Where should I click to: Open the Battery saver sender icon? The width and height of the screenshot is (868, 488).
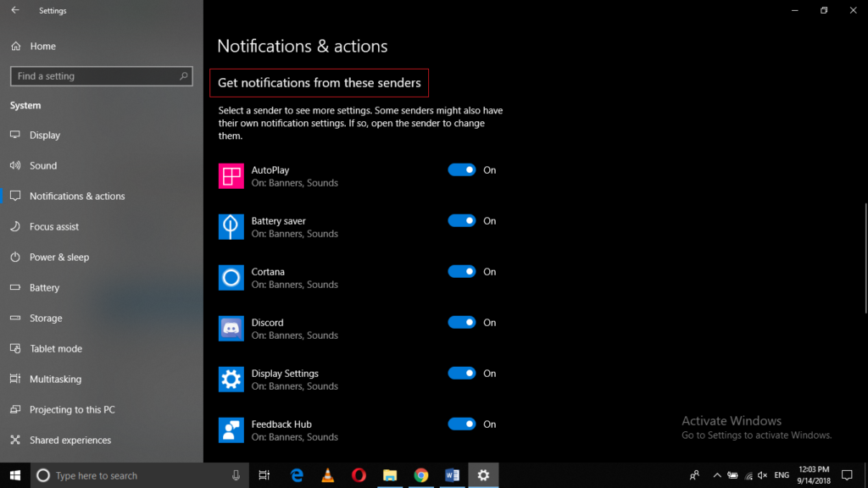tap(231, 227)
